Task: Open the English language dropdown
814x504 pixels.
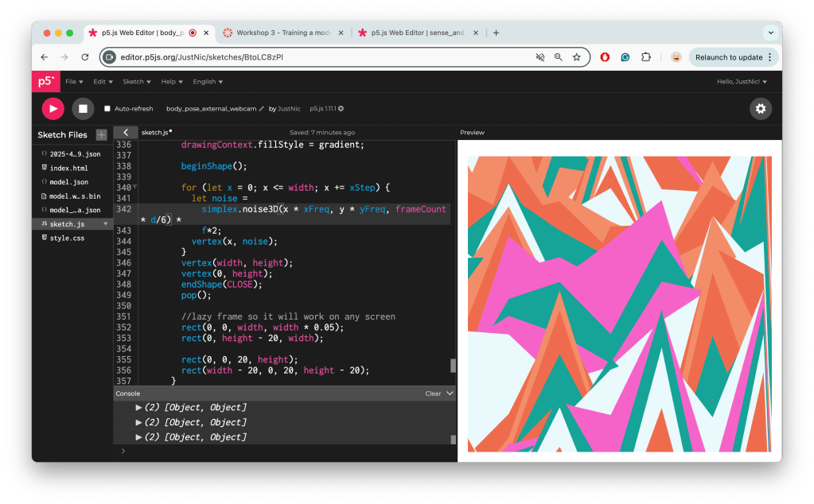Action: 208,81
